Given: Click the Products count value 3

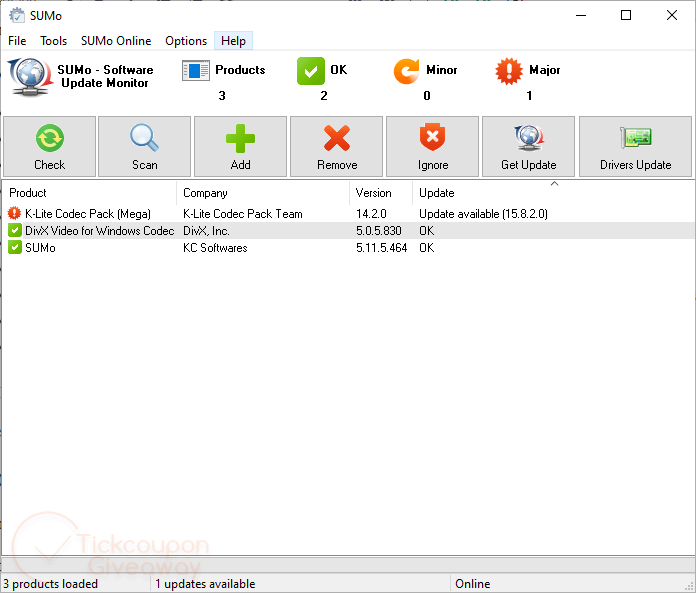Looking at the screenshot, I should [222, 95].
